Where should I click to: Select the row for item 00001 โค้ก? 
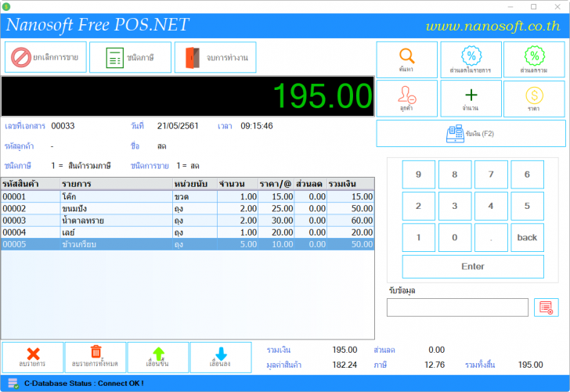(188, 196)
